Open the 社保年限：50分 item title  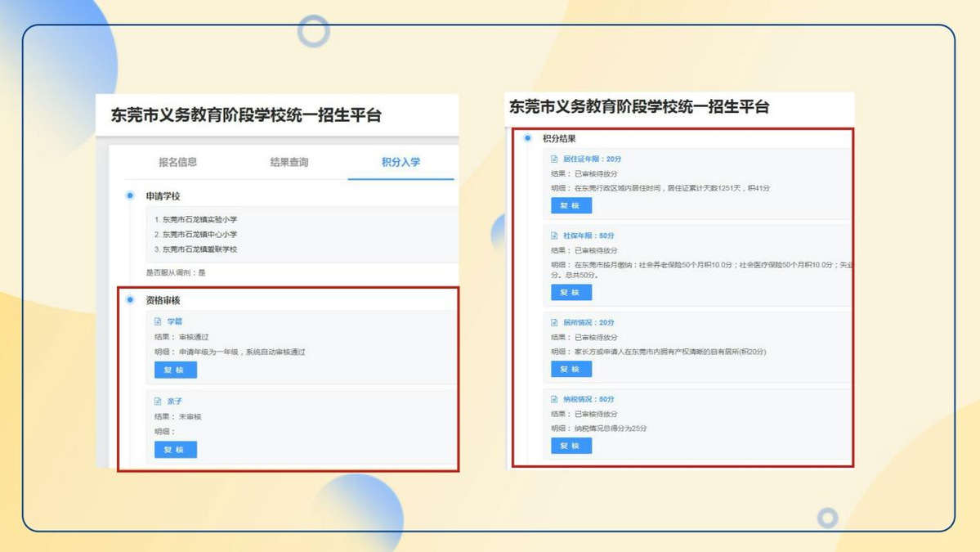(x=588, y=236)
